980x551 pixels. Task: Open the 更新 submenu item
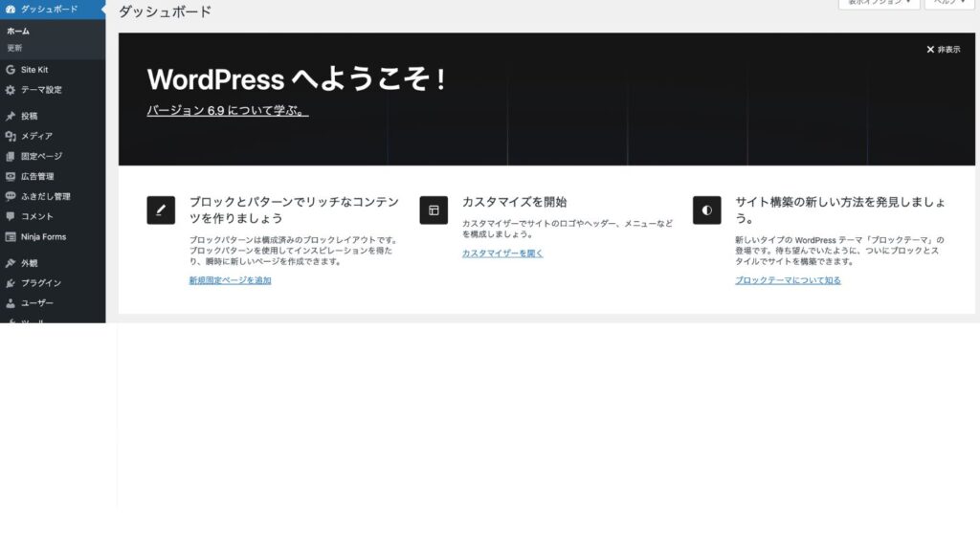pos(15,48)
